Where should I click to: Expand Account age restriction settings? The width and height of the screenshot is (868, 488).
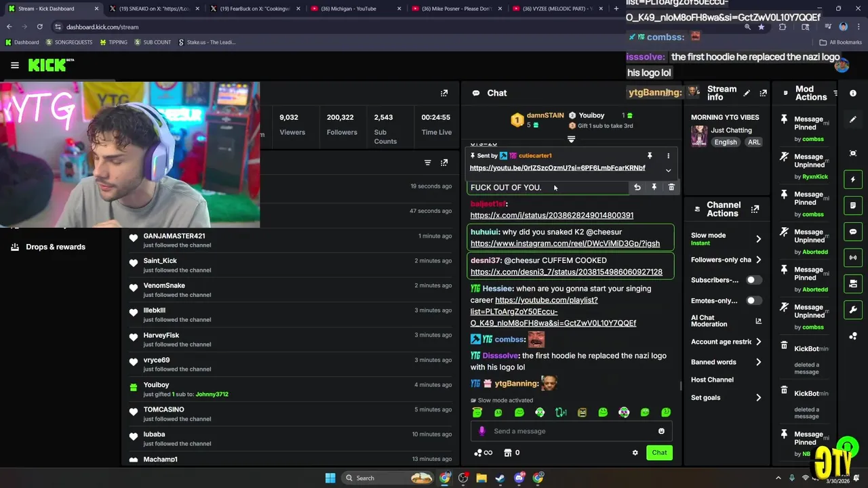tap(758, 342)
